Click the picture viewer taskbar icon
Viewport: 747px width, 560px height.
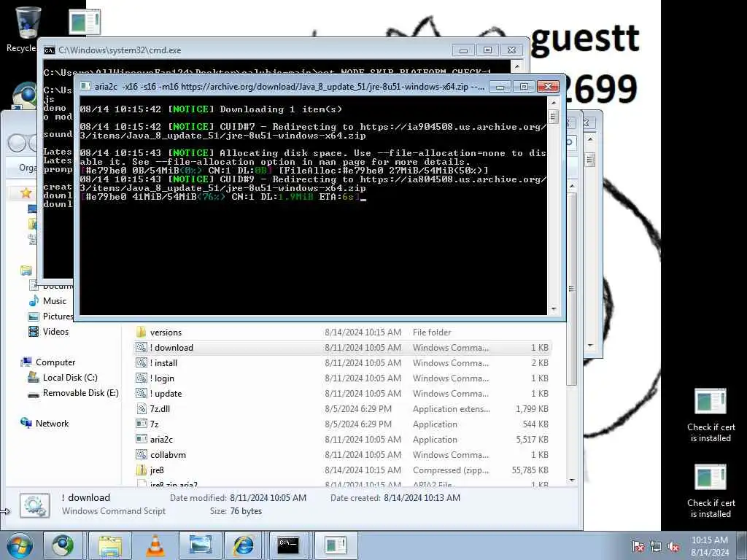[x=200, y=545]
